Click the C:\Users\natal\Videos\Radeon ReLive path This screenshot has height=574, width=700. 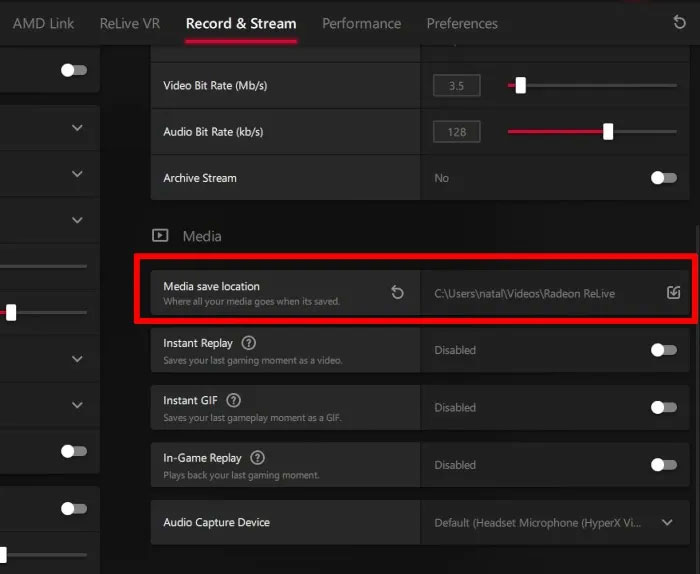pyautogui.click(x=525, y=294)
